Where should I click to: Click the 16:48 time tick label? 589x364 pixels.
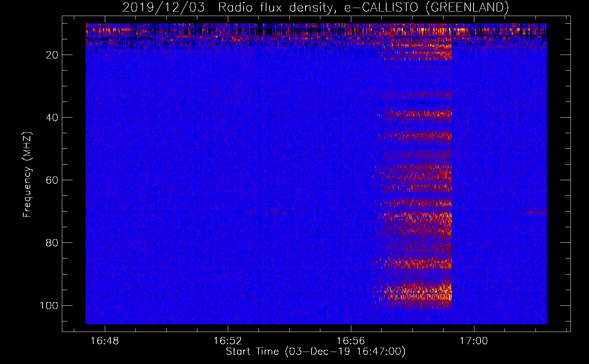(105, 341)
